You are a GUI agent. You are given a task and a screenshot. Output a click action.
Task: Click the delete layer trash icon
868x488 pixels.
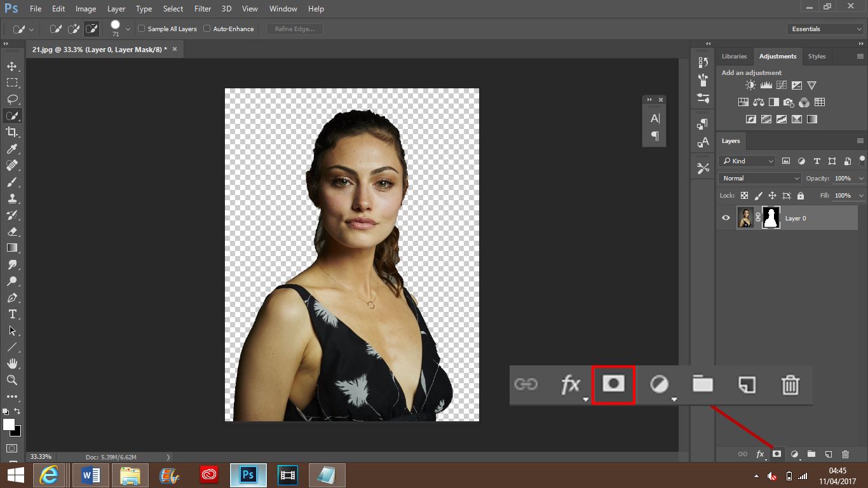845,454
